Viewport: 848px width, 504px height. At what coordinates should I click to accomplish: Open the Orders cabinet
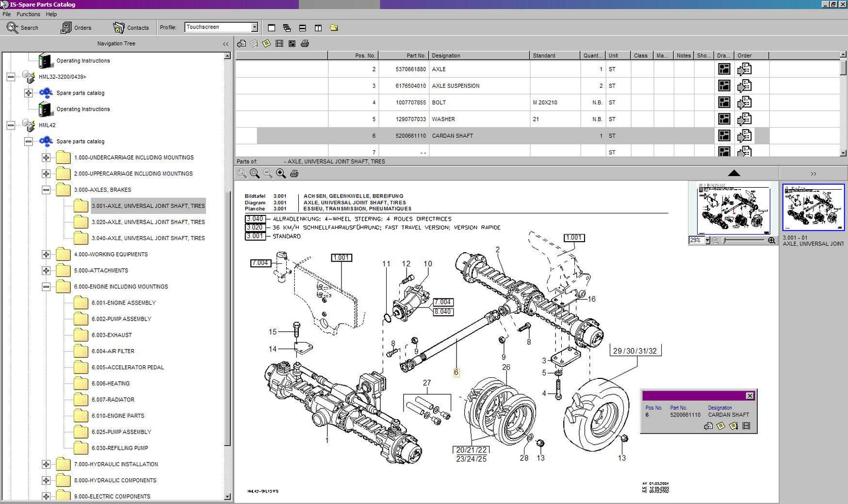coord(76,28)
